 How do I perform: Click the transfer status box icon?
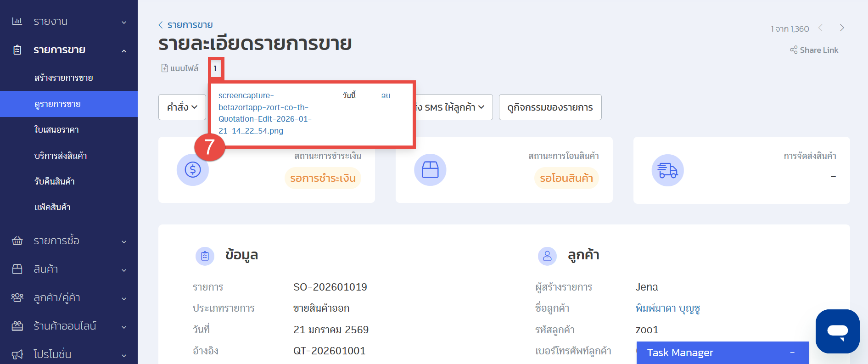click(430, 170)
